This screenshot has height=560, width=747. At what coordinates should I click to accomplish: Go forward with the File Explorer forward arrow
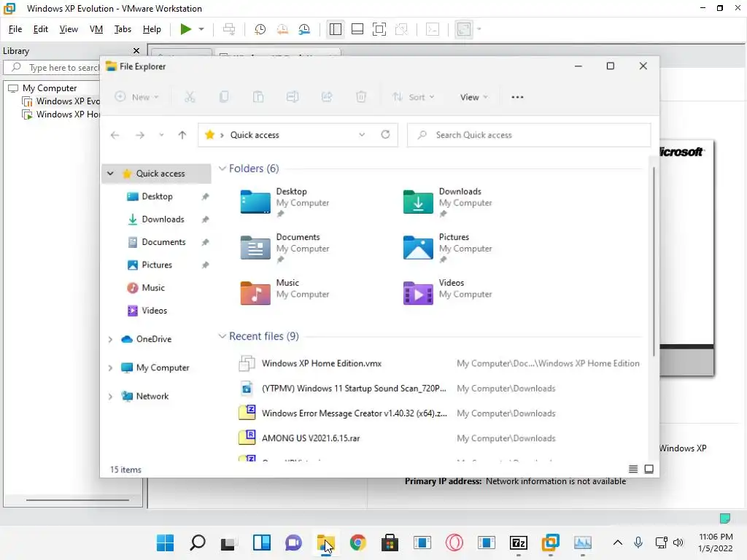point(139,135)
